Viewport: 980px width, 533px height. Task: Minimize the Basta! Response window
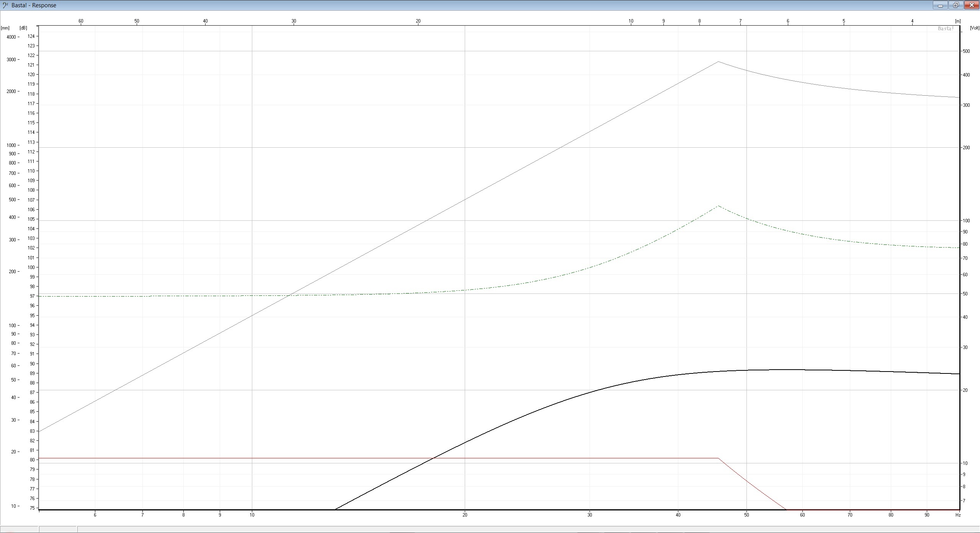coord(940,5)
